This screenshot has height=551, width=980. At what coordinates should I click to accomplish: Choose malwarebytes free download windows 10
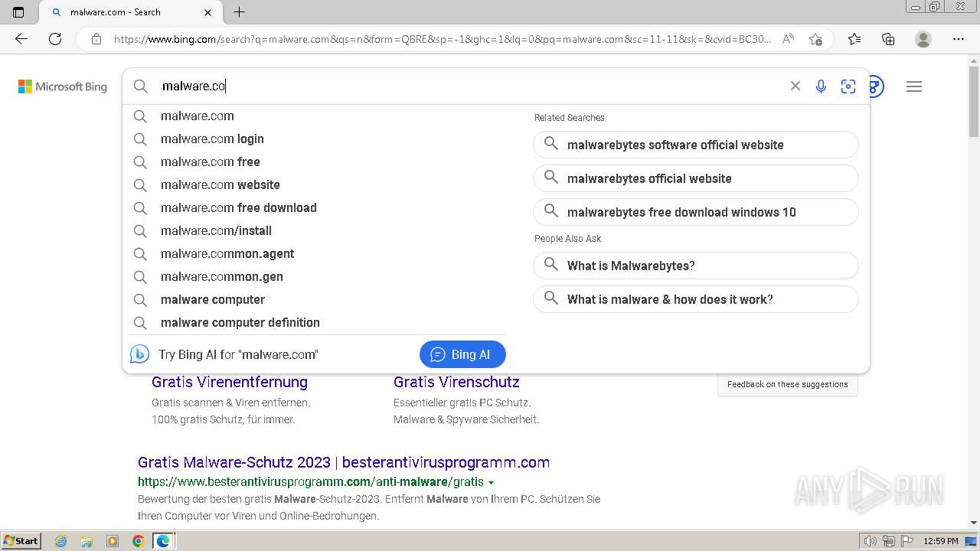[696, 212]
